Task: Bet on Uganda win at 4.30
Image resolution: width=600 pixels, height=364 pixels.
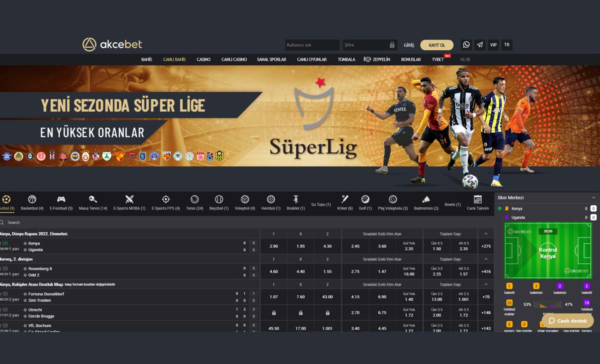Action: click(x=327, y=246)
